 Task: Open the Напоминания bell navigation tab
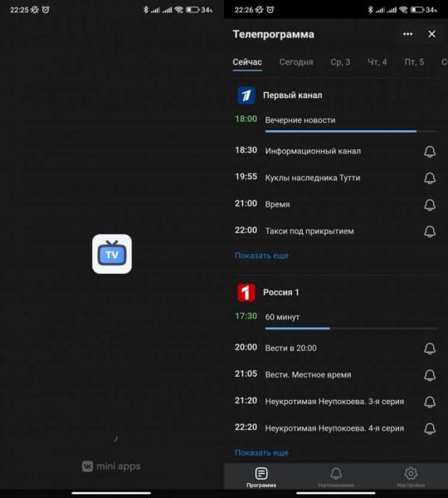click(336, 477)
